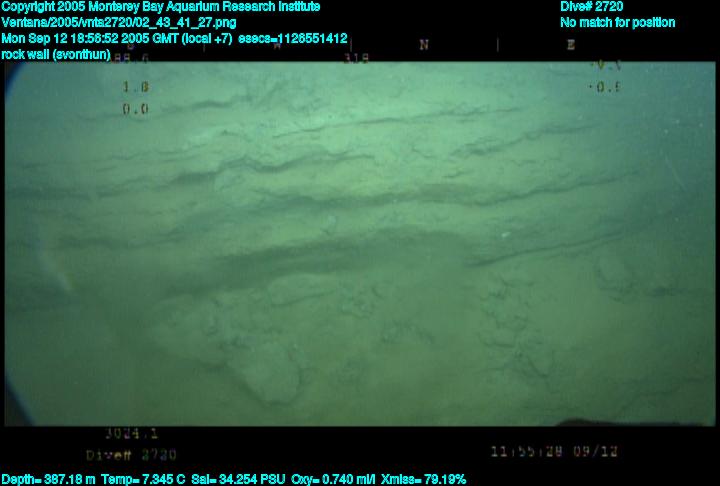720x486 pixels.
Task: Click the cyan 'Dive# 2720' label
Action: [x=591, y=6]
